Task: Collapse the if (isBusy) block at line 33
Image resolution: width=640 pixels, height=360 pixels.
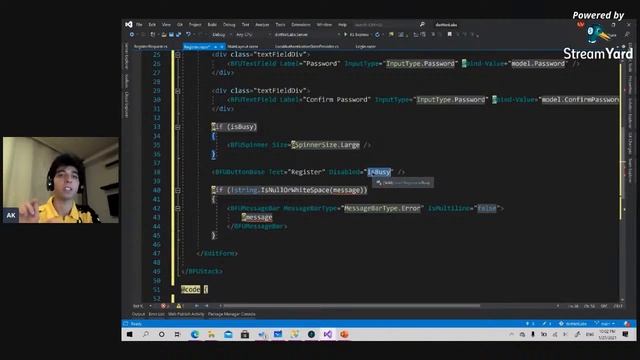Action: [178, 127]
